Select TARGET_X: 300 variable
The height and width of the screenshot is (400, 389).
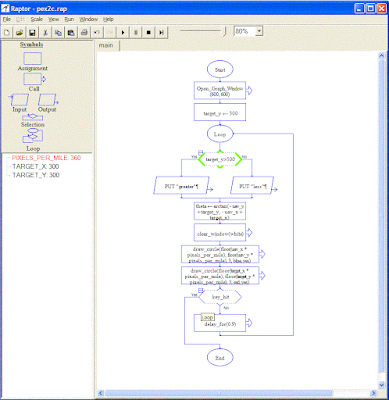[36, 166]
